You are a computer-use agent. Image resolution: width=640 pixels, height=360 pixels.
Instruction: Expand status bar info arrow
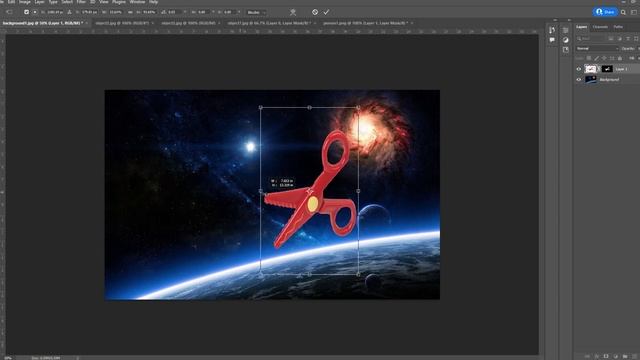(78, 358)
